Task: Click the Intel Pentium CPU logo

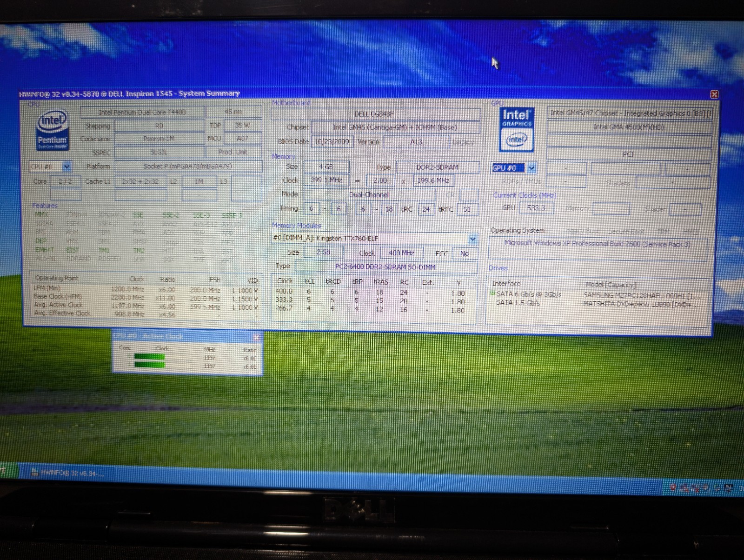Action: (x=53, y=131)
